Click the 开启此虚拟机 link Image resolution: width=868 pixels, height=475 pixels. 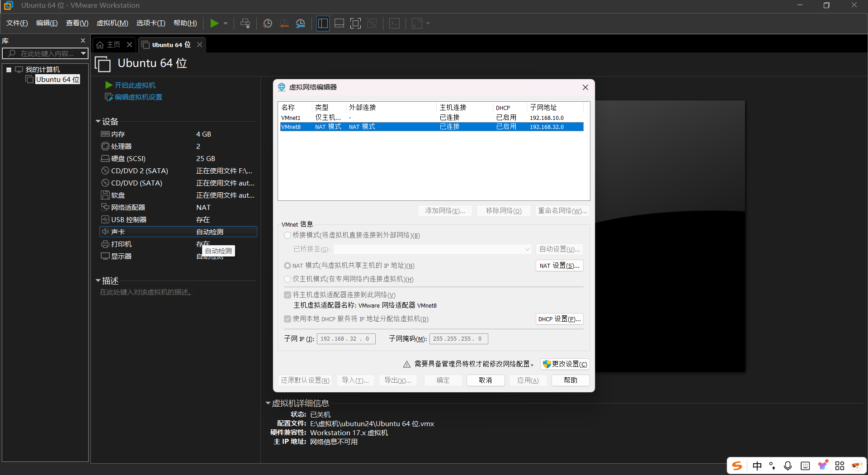pyautogui.click(x=135, y=85)
